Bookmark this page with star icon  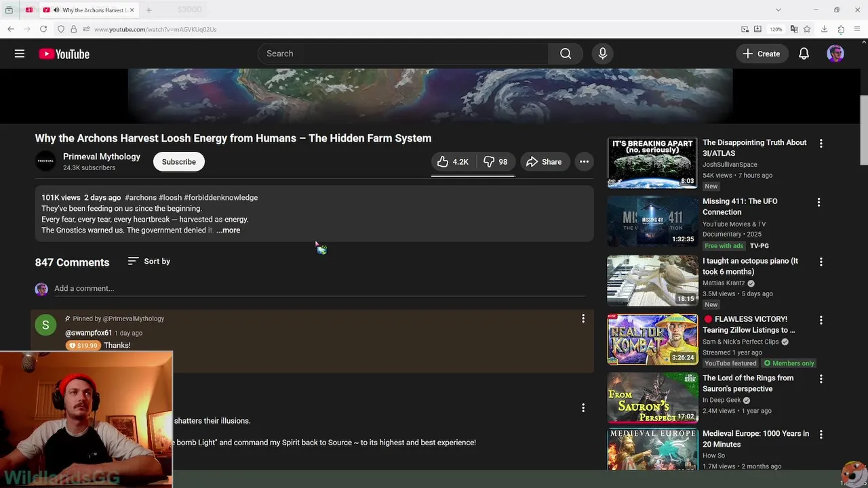pos(807,29)
